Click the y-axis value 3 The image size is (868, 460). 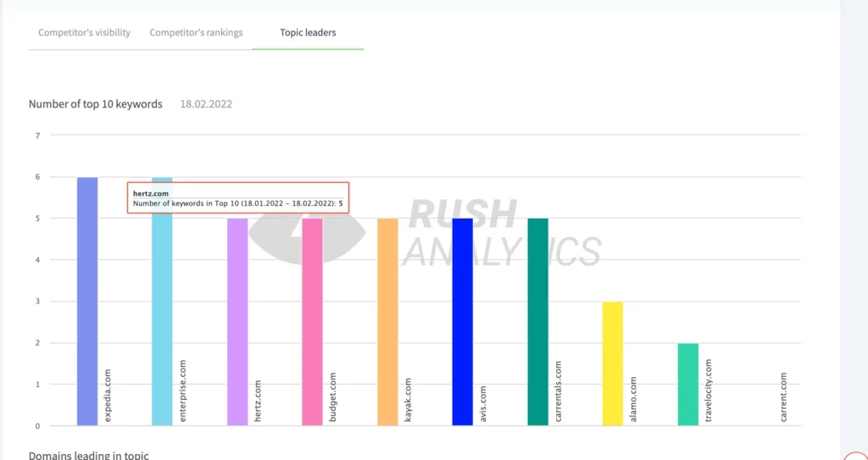pyautogui.click(x=37, y=302)
